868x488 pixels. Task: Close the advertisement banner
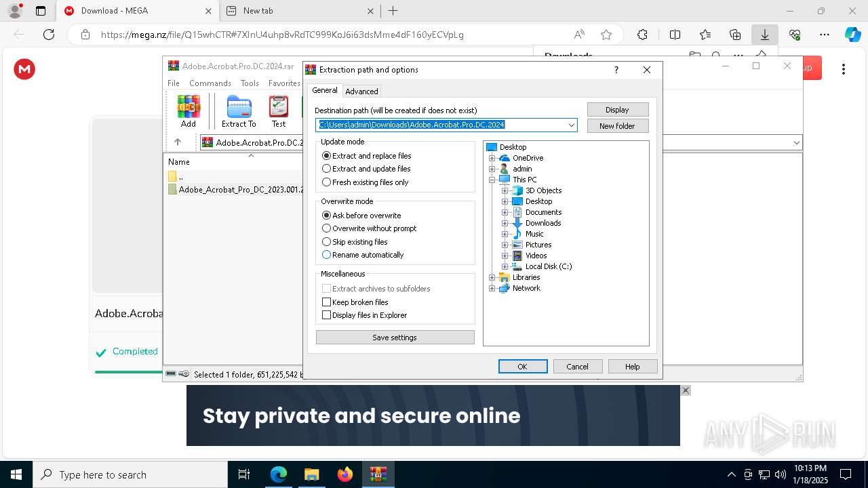coord(686,390)
